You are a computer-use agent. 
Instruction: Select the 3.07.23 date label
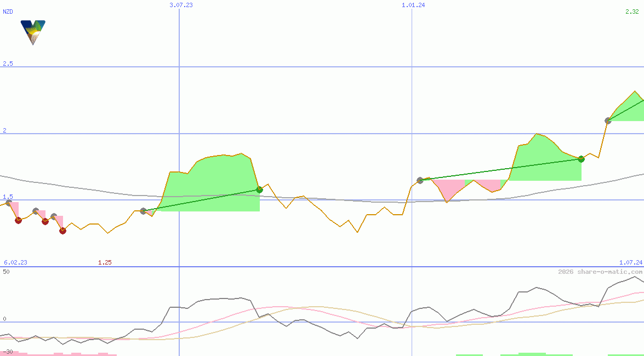point(181,5)
